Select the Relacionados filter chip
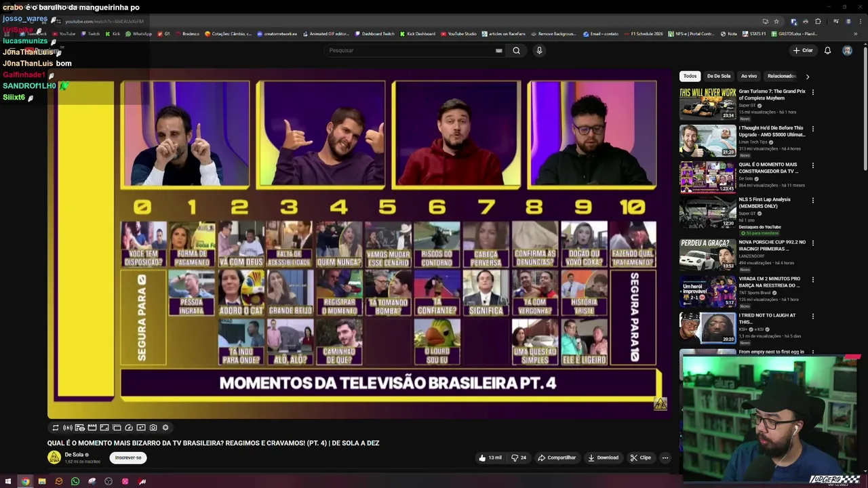The width and height of the screenshot is (868, 488). pos(781,76)
